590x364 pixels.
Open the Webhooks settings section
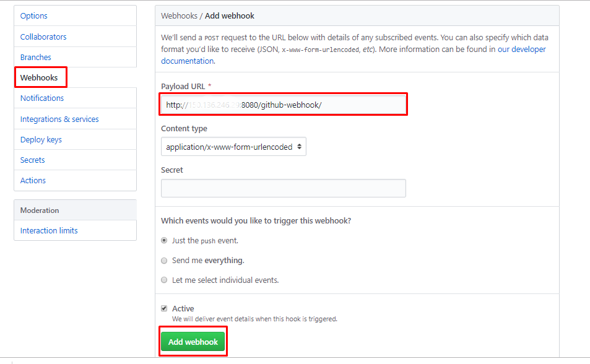click(x=39, y=77)
